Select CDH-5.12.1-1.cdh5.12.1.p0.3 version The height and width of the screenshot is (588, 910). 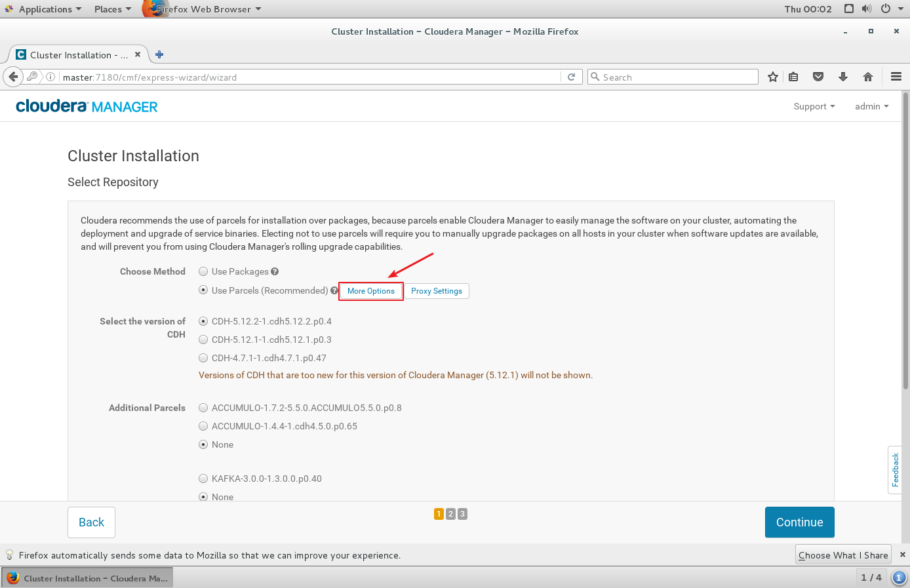click(203, 340)
